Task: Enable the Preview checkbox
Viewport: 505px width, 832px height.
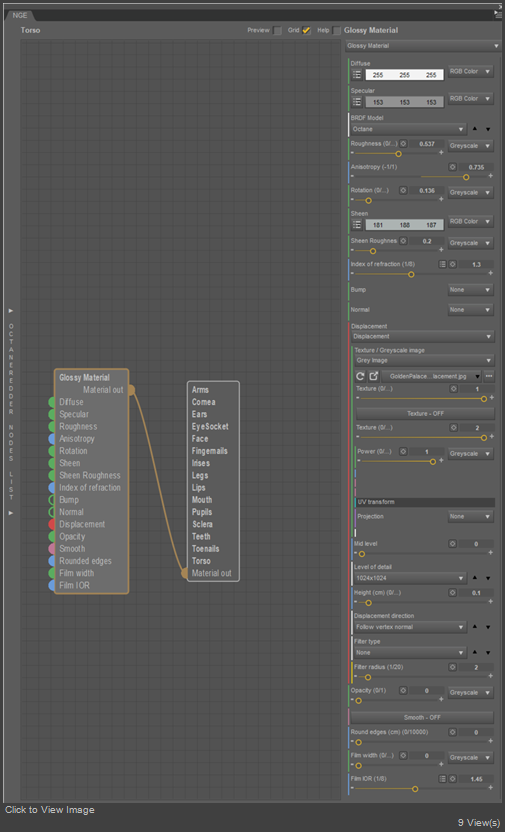Action: pyautogui.click(x=277, y=31)
